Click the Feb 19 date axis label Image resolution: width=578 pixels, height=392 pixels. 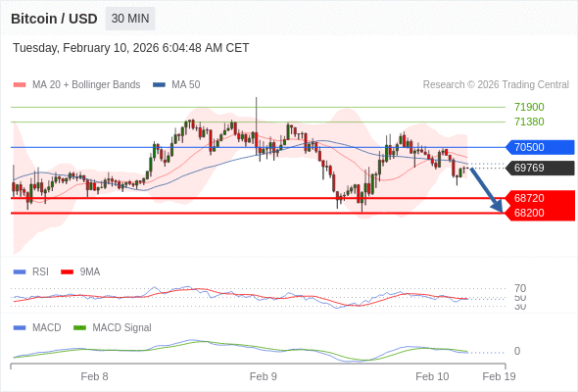[x=499, y=376]
